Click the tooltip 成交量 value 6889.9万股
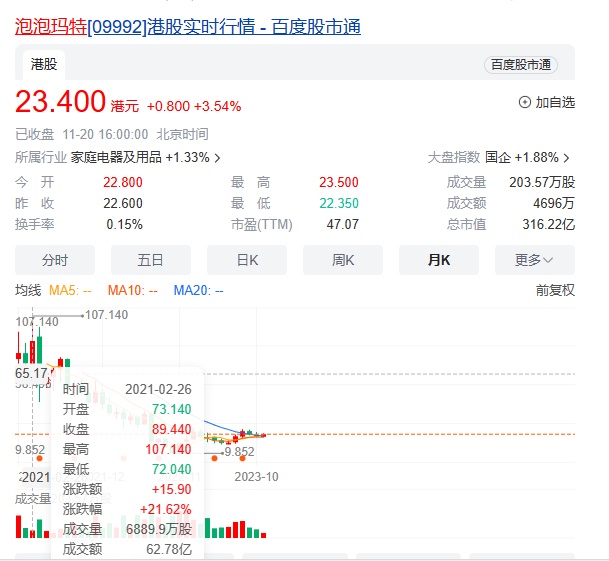 coord(159,529)
